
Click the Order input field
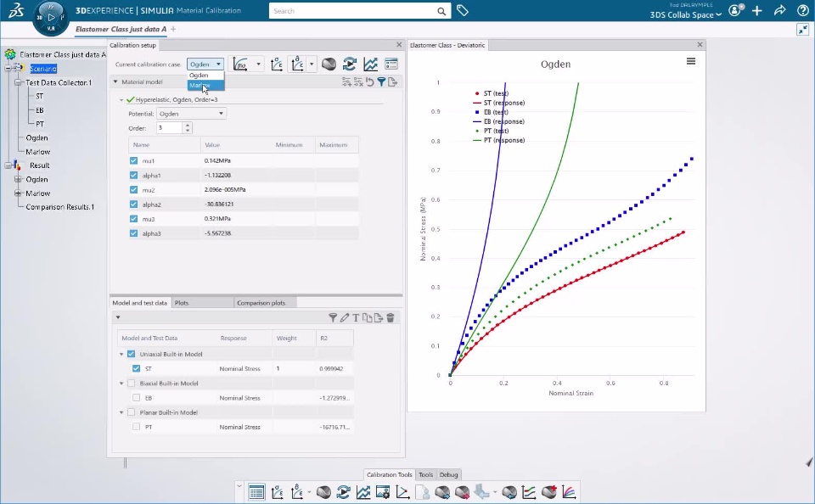[170, 128]
